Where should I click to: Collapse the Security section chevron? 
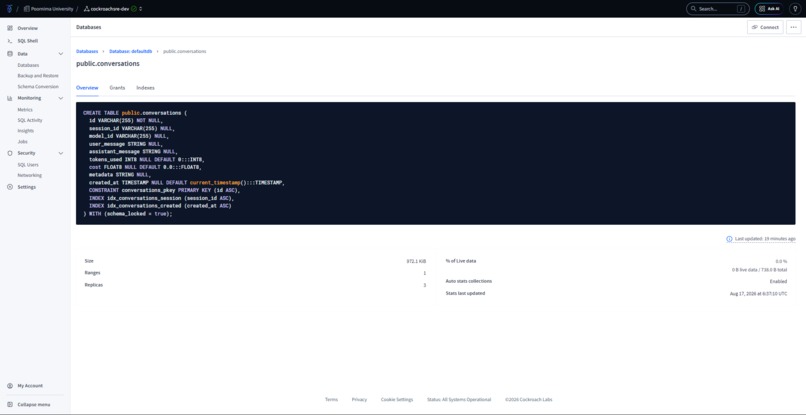[61, 153]
